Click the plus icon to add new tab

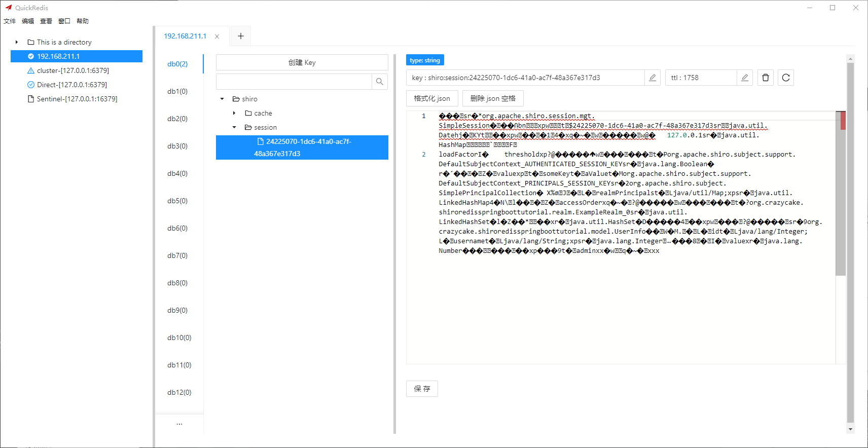(241, 36)
